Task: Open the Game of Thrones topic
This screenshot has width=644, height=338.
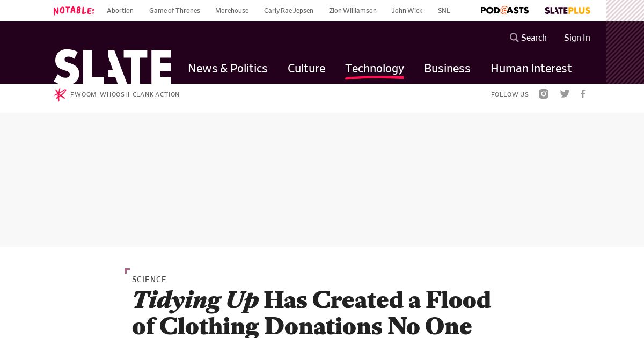Action: 174,11
